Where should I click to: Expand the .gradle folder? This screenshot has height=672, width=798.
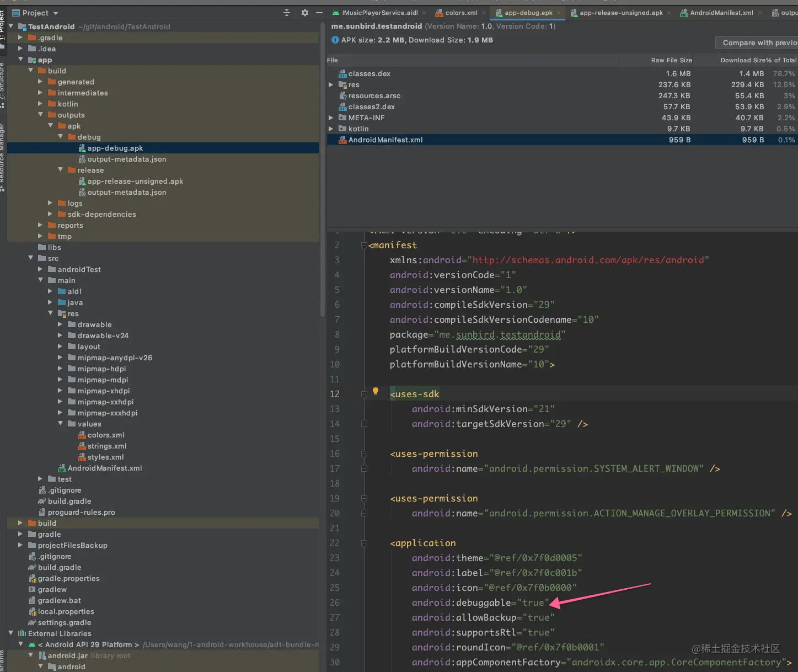(x=20, y=38)
